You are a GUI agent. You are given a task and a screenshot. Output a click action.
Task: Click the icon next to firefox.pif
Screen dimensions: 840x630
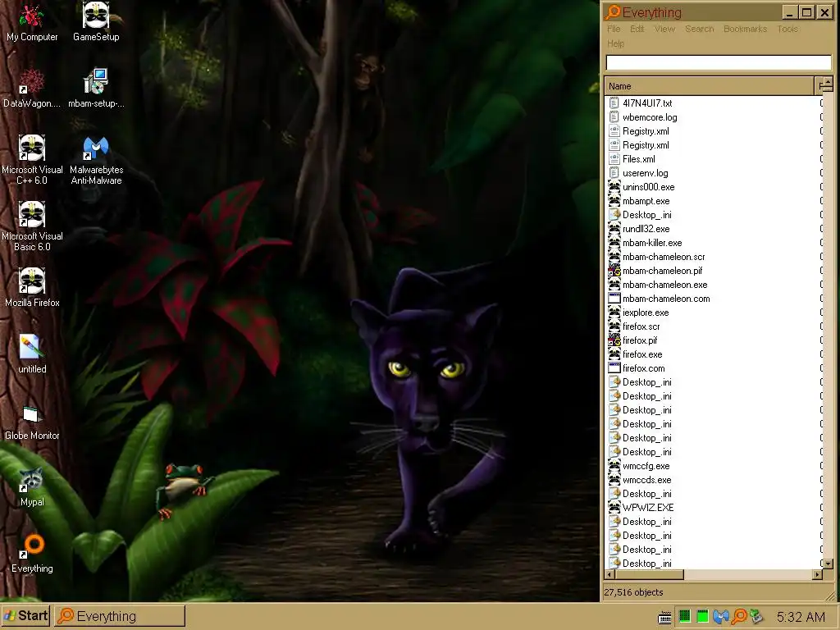(x=614, y=340)
